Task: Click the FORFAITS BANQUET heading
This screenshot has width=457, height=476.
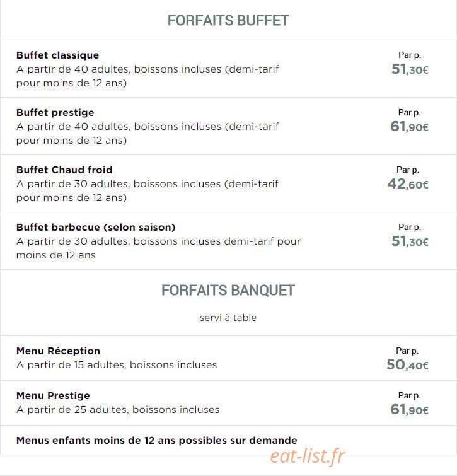Action: [x=228, y=290]
